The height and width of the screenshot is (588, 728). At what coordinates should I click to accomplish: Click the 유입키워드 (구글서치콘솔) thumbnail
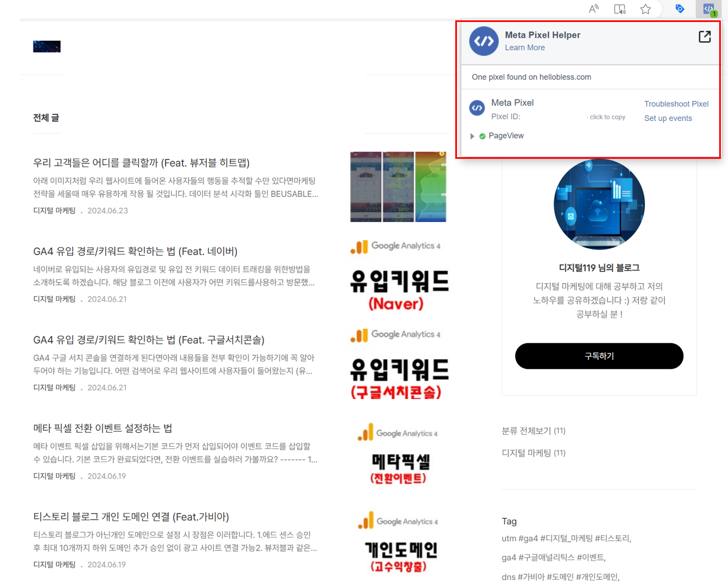click(x=399, y=364)
